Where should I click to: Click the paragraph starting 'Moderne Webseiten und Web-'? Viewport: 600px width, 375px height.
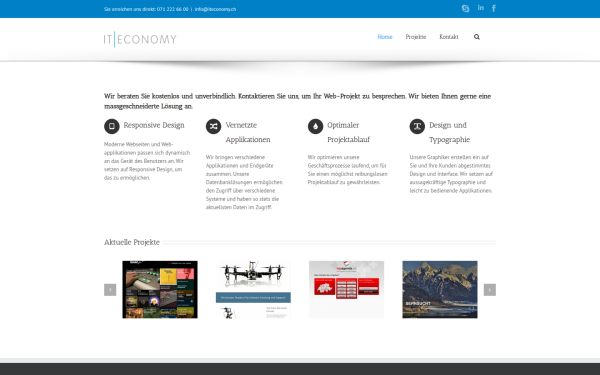pos(147,161)
